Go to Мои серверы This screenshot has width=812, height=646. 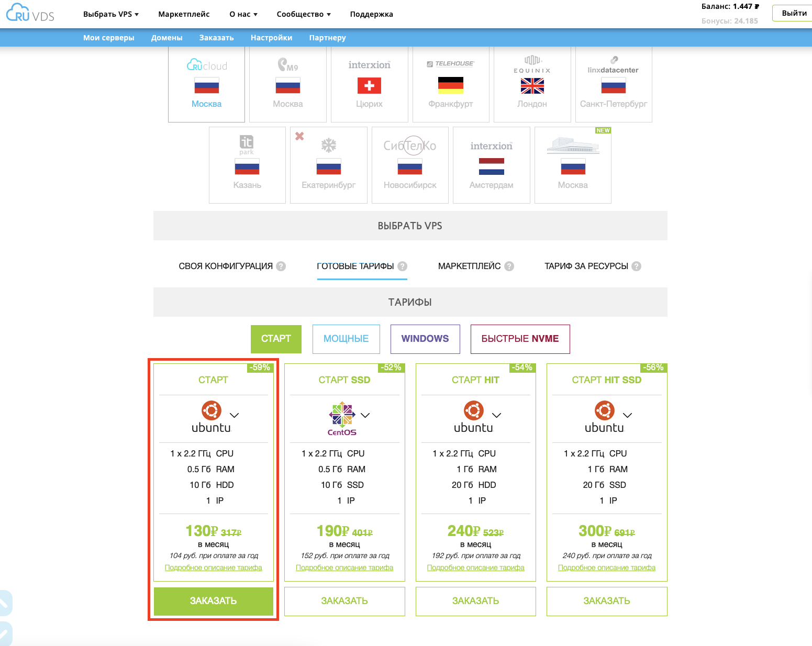click(x=109, y=38)
